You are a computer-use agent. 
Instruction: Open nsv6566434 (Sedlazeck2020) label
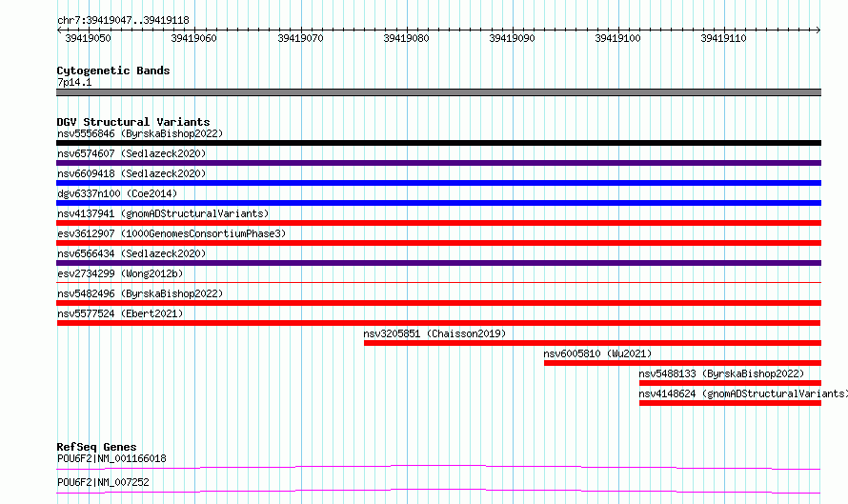coord(131,253)
